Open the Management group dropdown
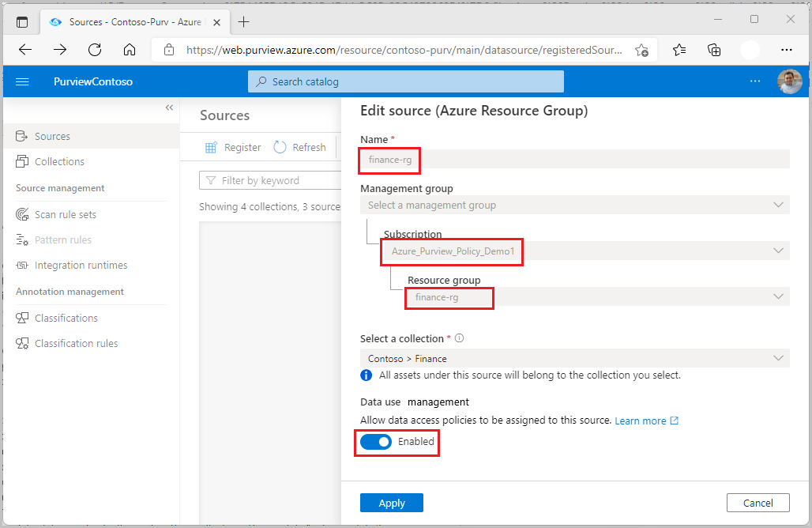812x528 pixels. 779,204
